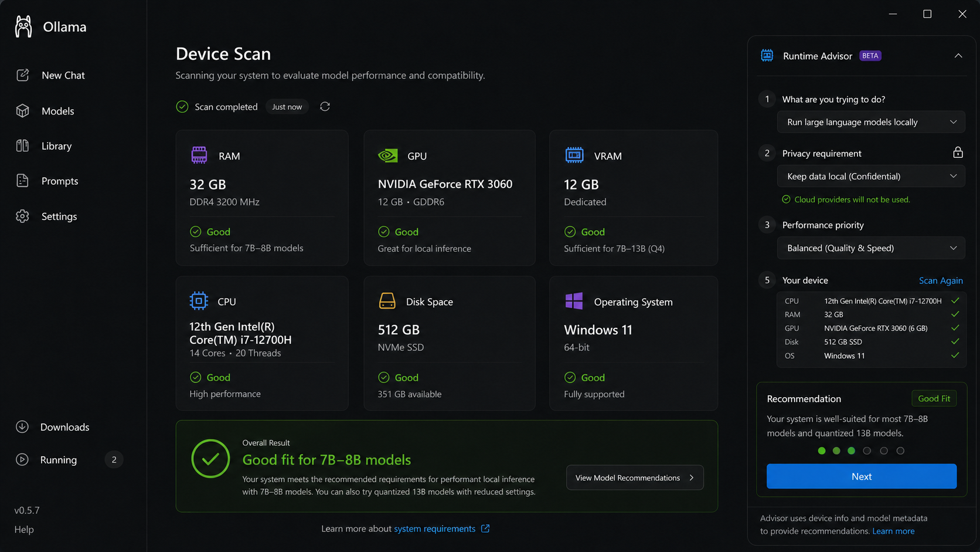Select the fourth progress dot

[x=867, y=451]
